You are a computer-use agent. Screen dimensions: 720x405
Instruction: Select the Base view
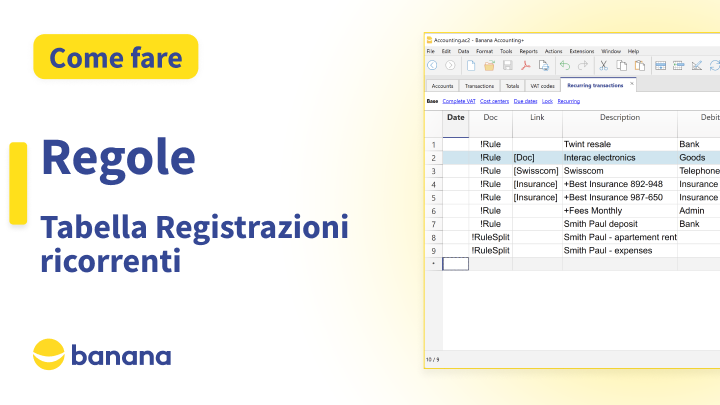click(x=432, y=101)
